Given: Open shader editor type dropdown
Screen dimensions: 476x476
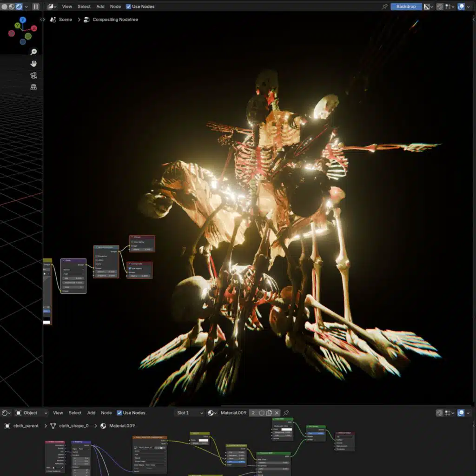Looking at the screenshot, I should [6, 413].
